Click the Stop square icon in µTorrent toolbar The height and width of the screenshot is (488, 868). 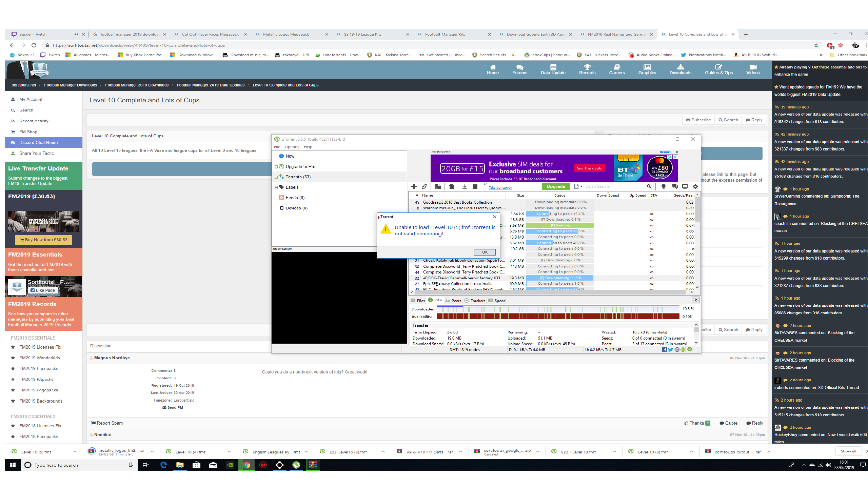[475, 187]
